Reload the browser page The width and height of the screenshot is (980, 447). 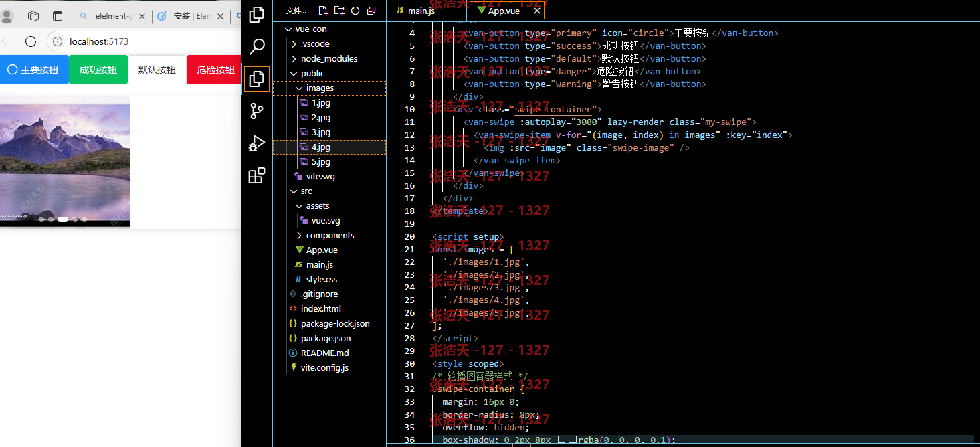pos(30,41)
